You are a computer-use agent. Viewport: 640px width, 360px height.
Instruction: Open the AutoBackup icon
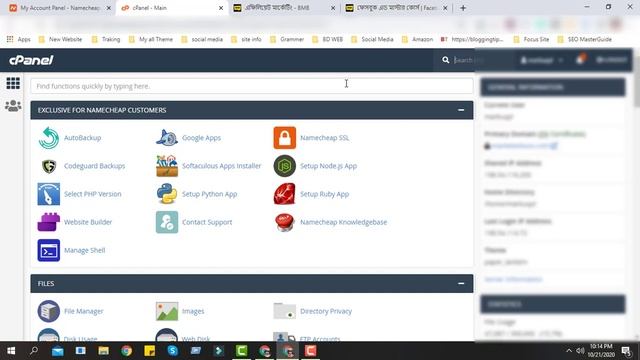click(49, 138)
